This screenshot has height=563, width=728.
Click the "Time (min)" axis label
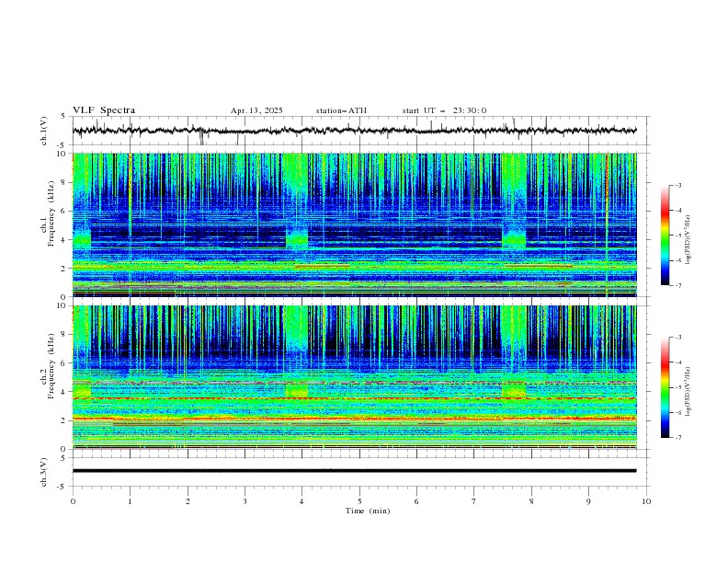pyautogui.click(x=368, y=511)
